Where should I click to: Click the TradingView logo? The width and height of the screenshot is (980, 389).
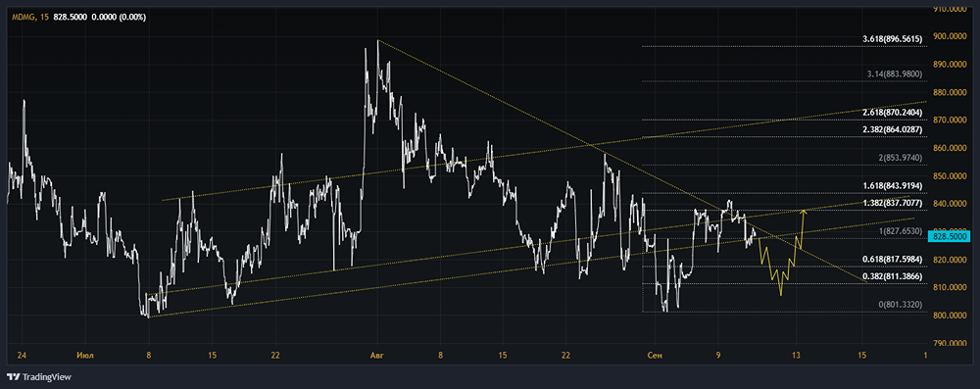tap(39, 377)
